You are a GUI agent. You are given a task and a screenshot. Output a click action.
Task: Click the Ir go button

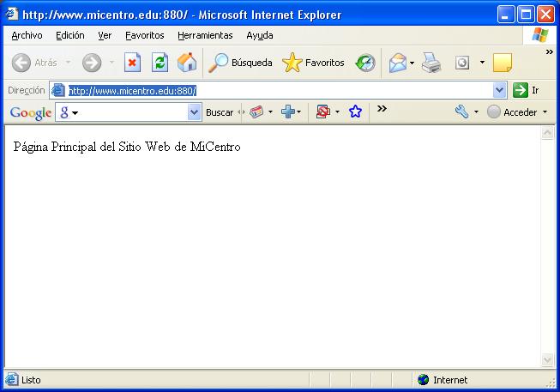pos(525,90)
